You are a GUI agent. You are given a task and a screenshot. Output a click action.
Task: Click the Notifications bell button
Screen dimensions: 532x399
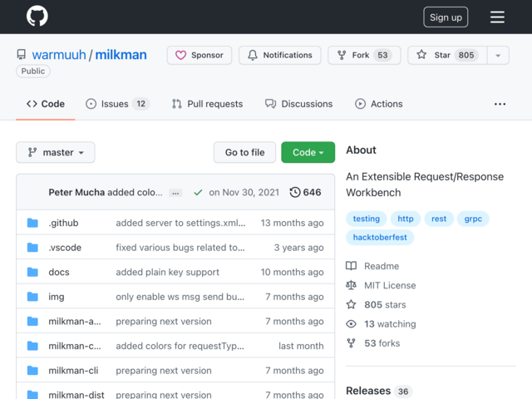280,55
